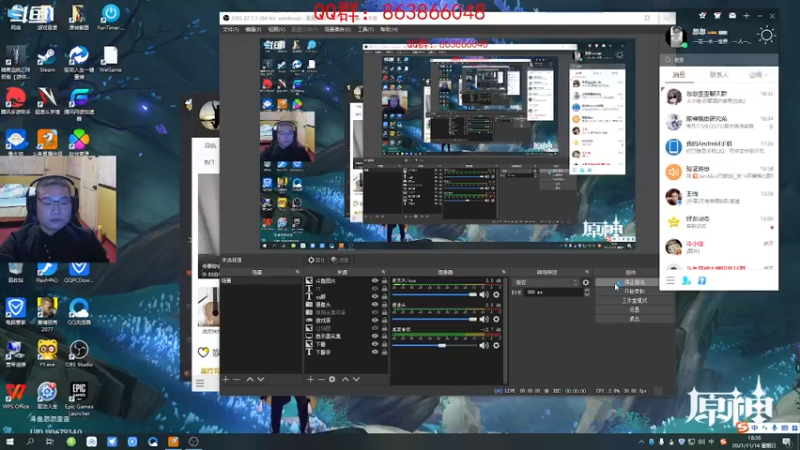Screen dimensions: 800x450
Task: Toggle lock on 游戏源 source
Action: point(384,320)
